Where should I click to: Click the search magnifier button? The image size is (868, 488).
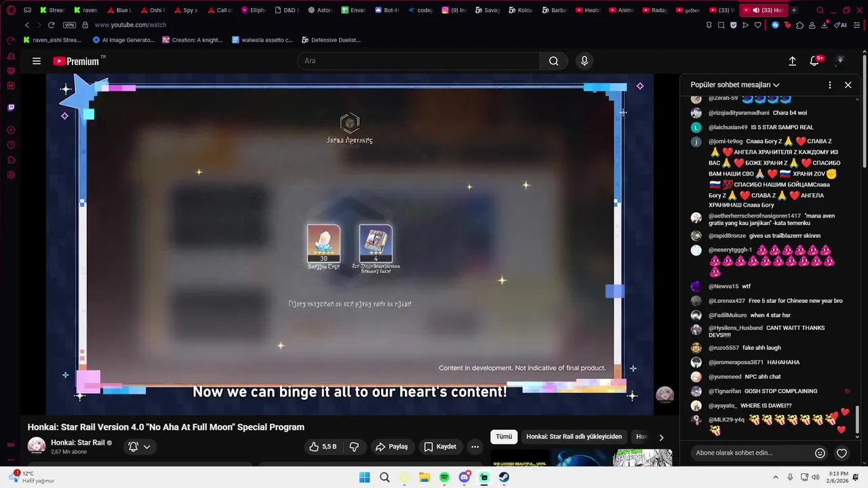[554, 61]
